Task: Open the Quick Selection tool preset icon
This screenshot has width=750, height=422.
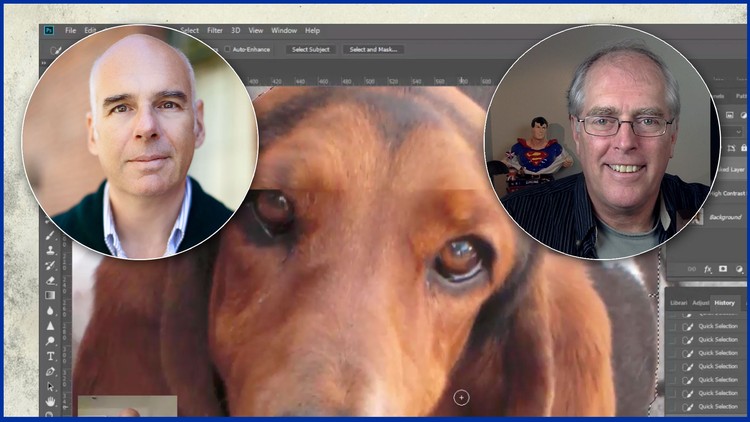Action: click(55, 50)
